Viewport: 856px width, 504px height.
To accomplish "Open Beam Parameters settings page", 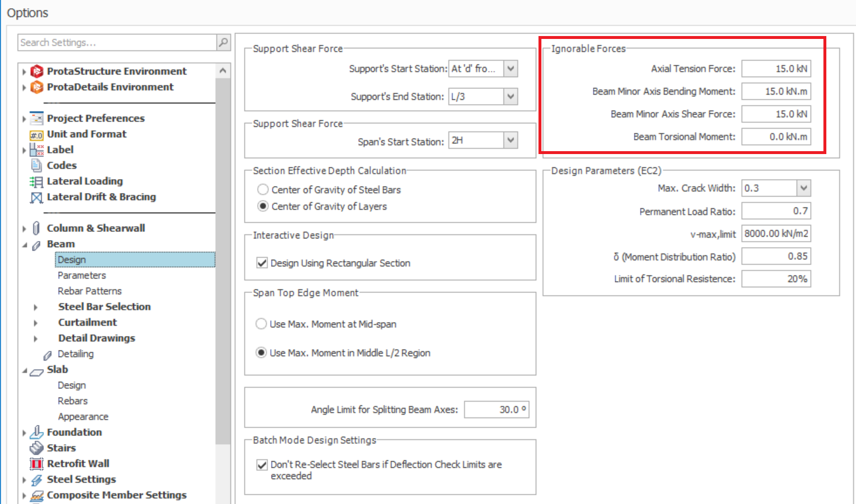I will tap(81, 276).
